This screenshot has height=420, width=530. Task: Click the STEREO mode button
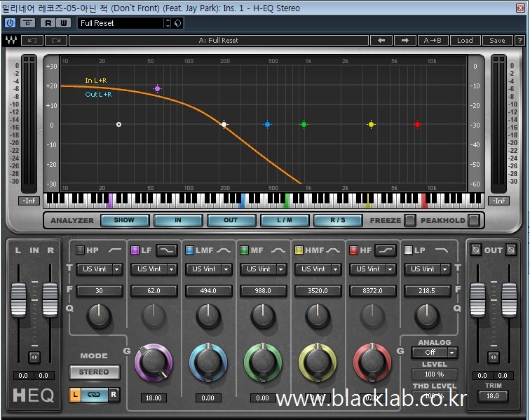pos(95,372)
